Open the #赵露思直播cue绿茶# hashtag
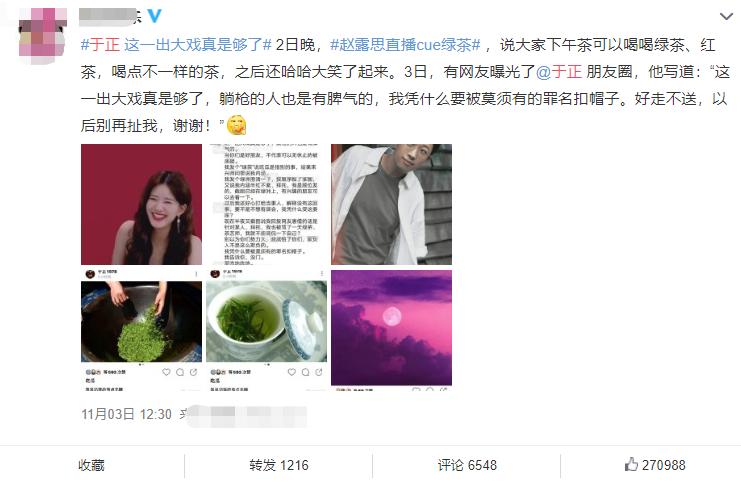This screenshot has height=486, width=741. (405, 45)
